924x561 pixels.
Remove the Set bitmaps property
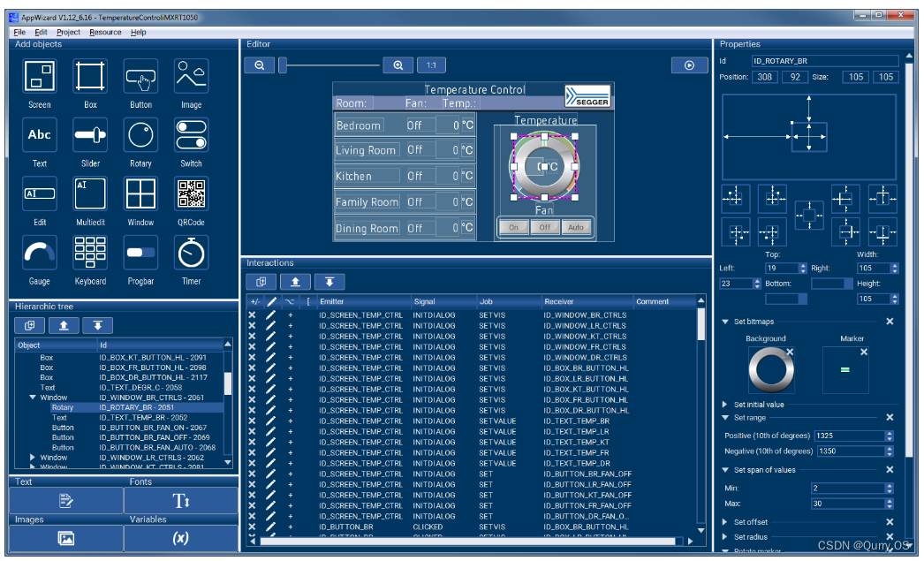pos(890,322)
